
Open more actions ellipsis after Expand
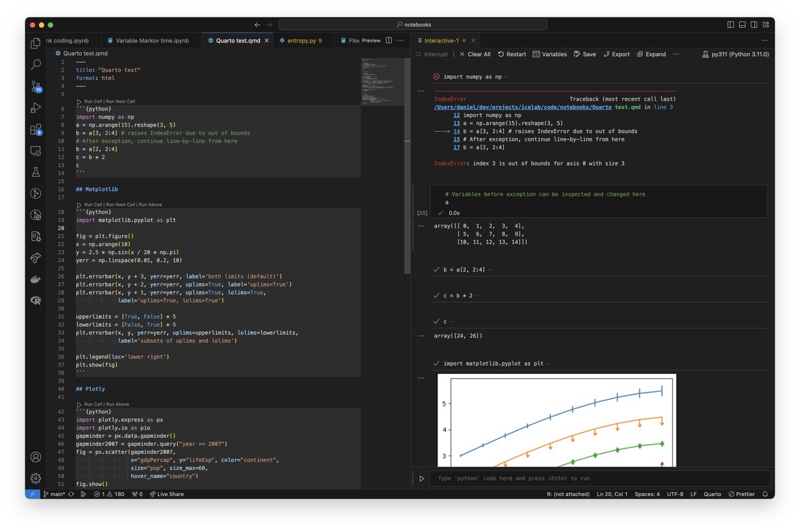(x=676, y=54)
